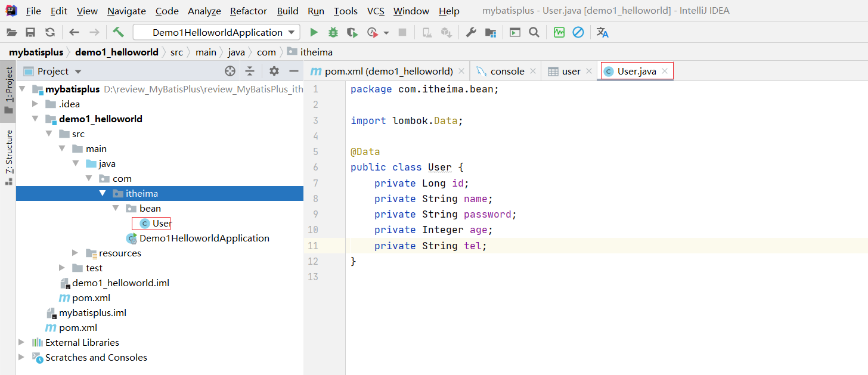Start debugging with the bug icon
868x375 pixels.
[333, 32]
